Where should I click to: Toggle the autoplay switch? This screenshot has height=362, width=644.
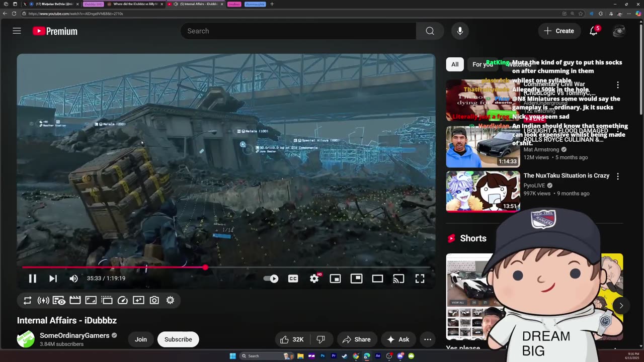(x=271, y=279)
